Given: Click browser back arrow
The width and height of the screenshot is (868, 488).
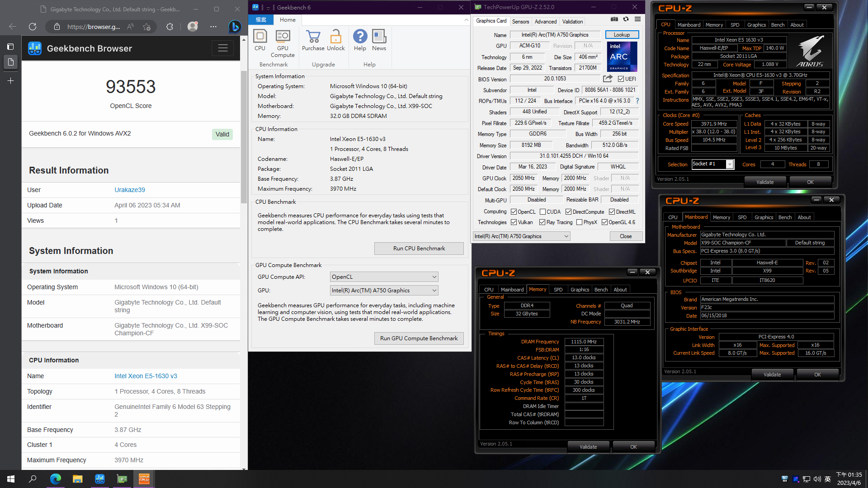Looking at the screenshot, I should (13, 27).
